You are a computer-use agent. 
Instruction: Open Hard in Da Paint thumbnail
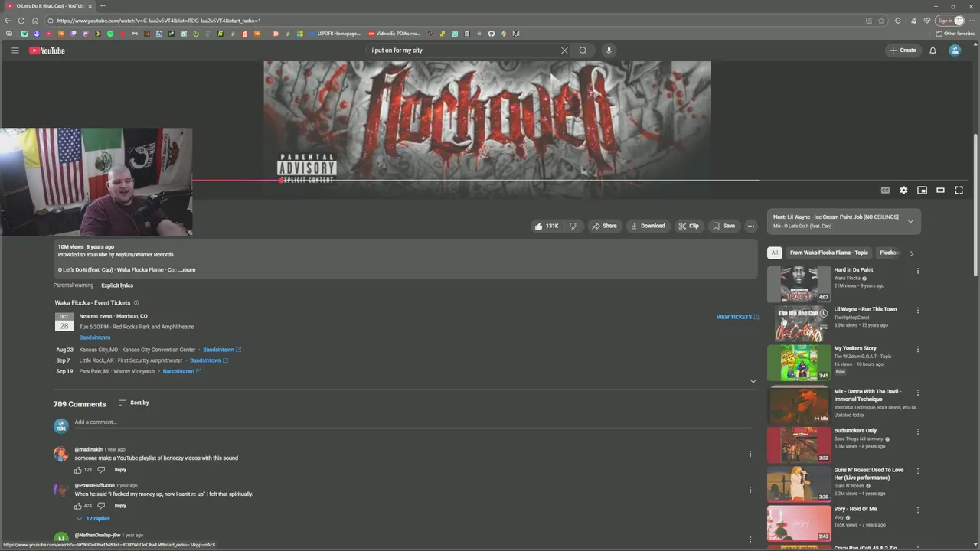pos(799,284)
